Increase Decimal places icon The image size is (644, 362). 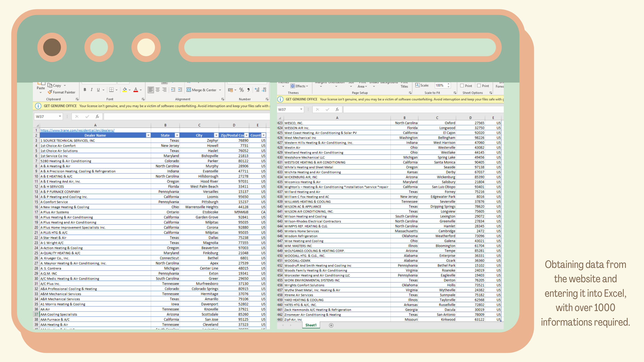[x=257, y=90]
